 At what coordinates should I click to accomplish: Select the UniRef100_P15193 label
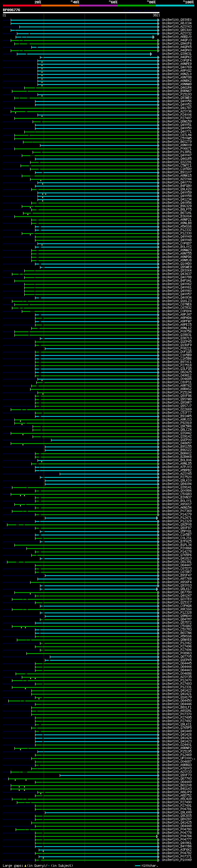[177, 94]
